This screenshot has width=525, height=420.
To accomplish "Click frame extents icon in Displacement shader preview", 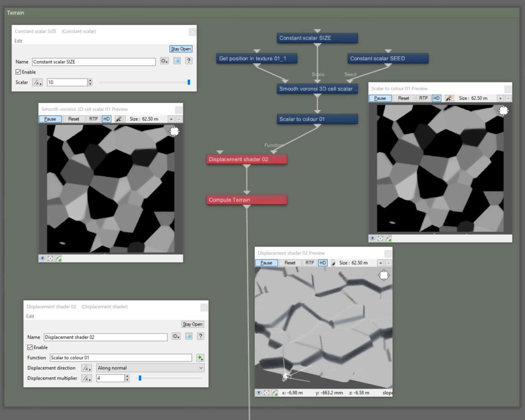I will point(266,393).
